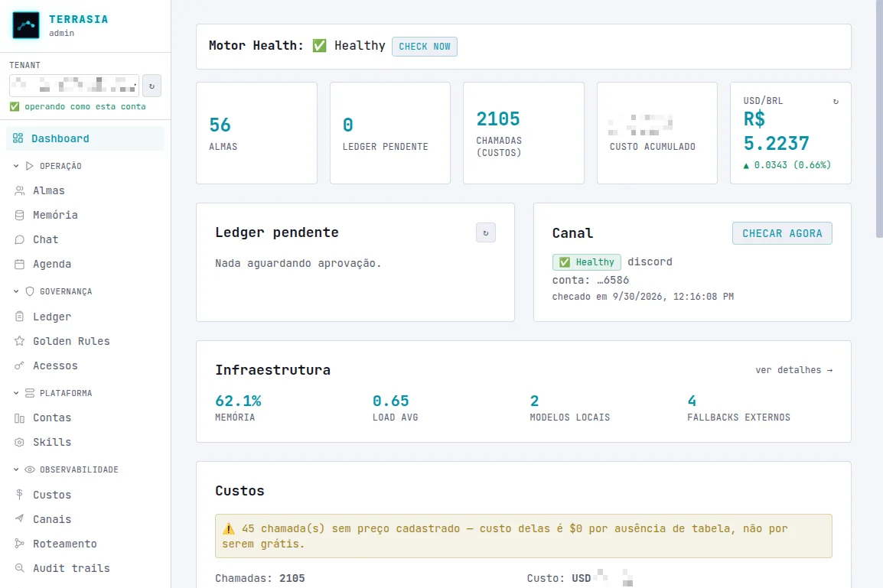
Task: Click the Fallbacks externos count
Action: [x=692, y=401]
